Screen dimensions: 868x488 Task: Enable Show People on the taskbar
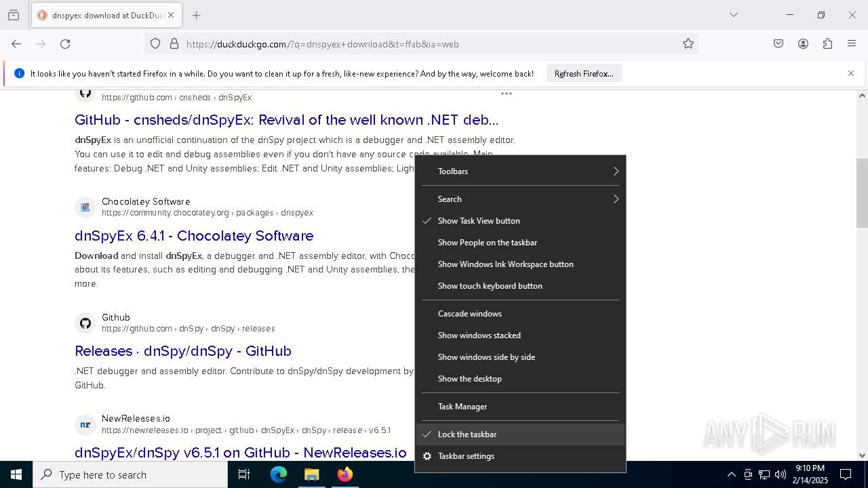(520, 243)
